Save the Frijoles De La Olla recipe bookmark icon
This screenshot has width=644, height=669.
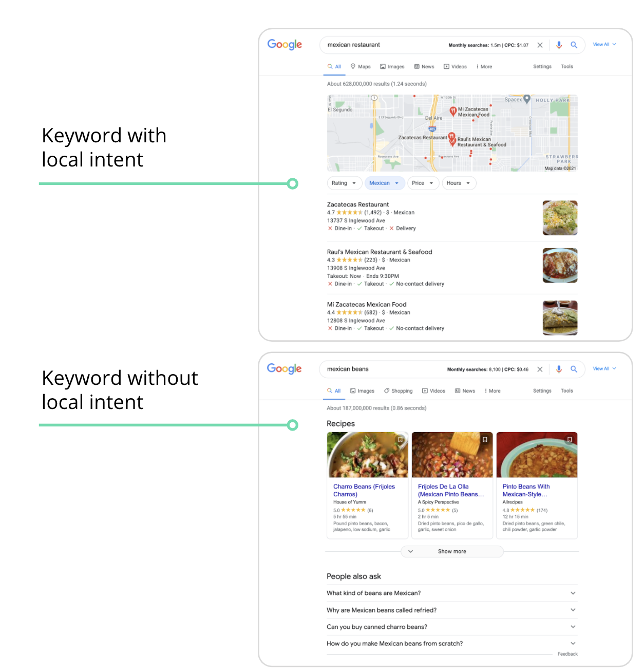[x=485, y=439]
